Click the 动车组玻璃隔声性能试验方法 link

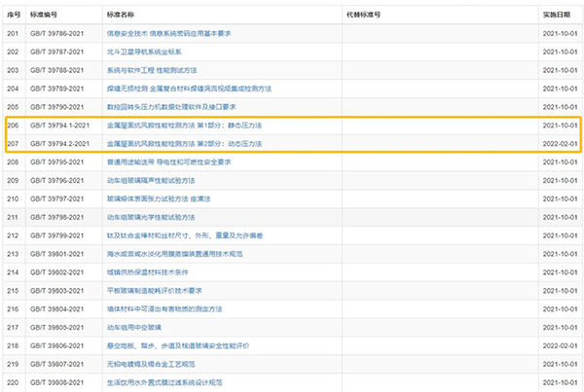click(x=150, y=180)
